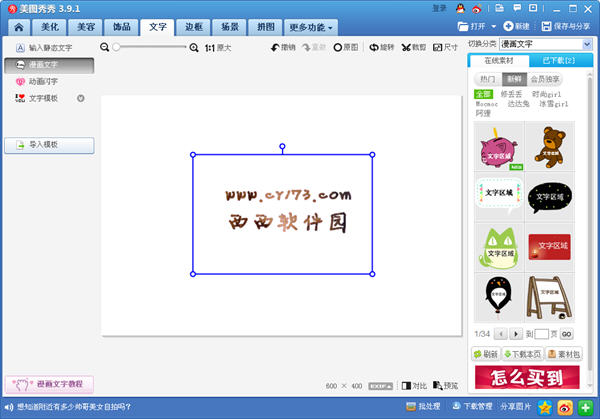Image resolution: width=600 pixels, height=419 pixels.
Task: Expand the 更多功能 dropdown tab
Action: 311,28
